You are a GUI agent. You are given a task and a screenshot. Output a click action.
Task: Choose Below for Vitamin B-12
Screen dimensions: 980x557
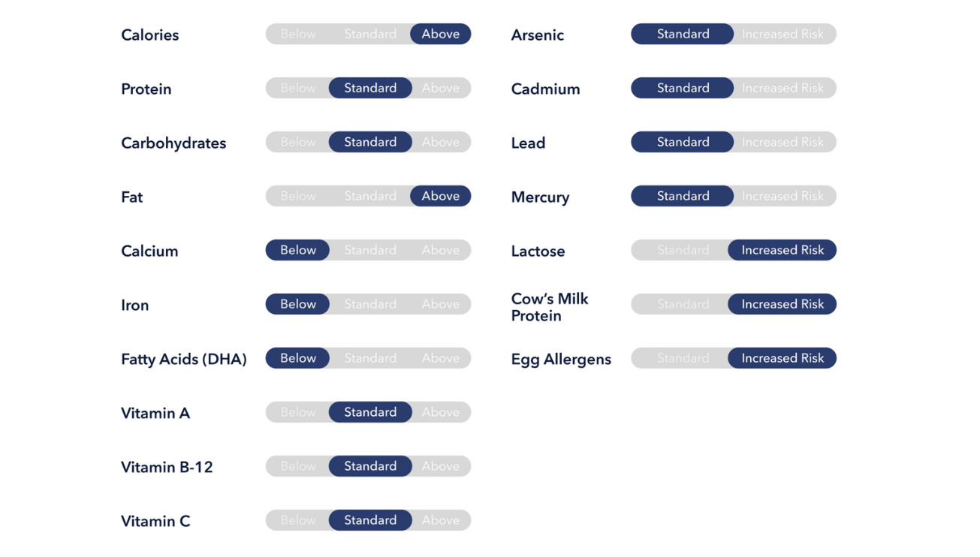pyautogui.click(x=298, y=466)
